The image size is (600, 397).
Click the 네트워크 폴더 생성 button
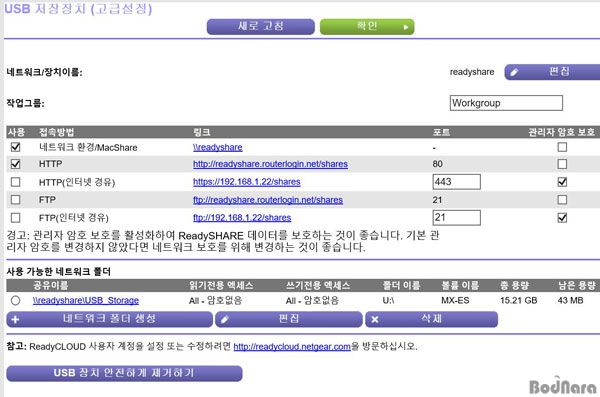pos(109,319)
